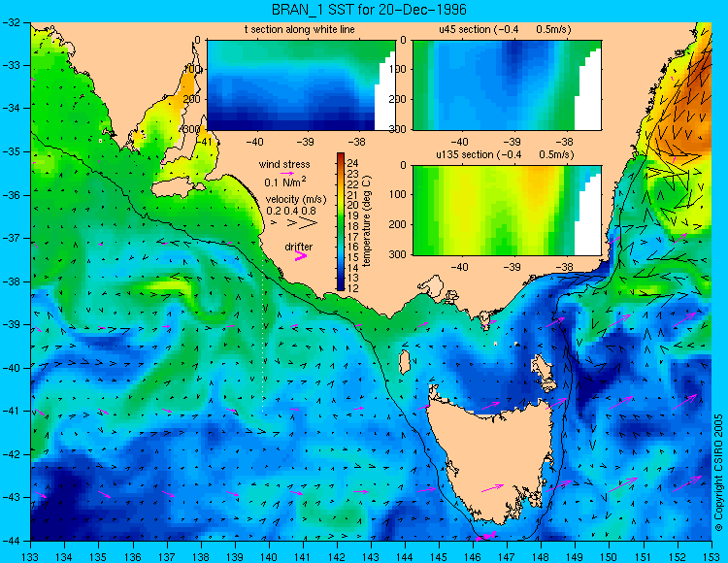Click the 'drifter' legend label

coord(299,247)
